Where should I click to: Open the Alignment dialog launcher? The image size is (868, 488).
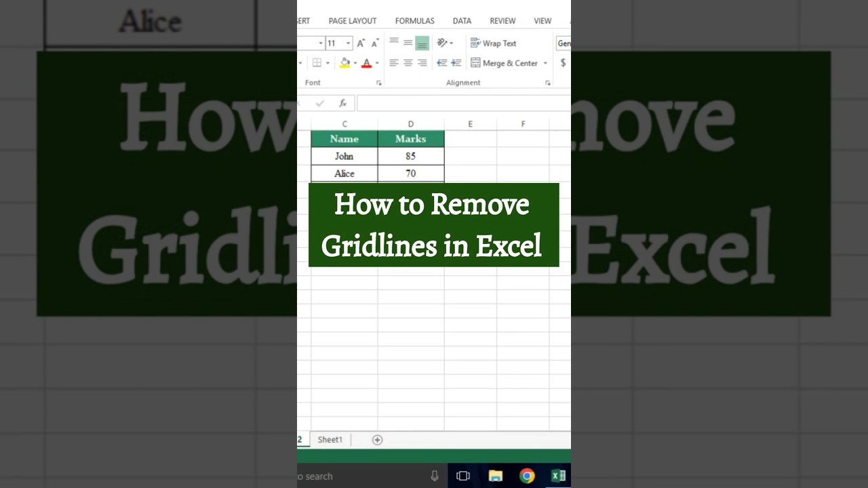[x=548, y=83]
